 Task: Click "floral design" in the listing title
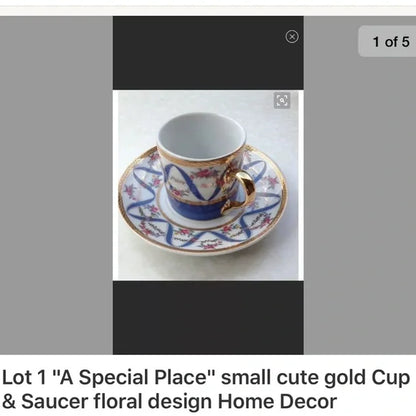[153, 402]
